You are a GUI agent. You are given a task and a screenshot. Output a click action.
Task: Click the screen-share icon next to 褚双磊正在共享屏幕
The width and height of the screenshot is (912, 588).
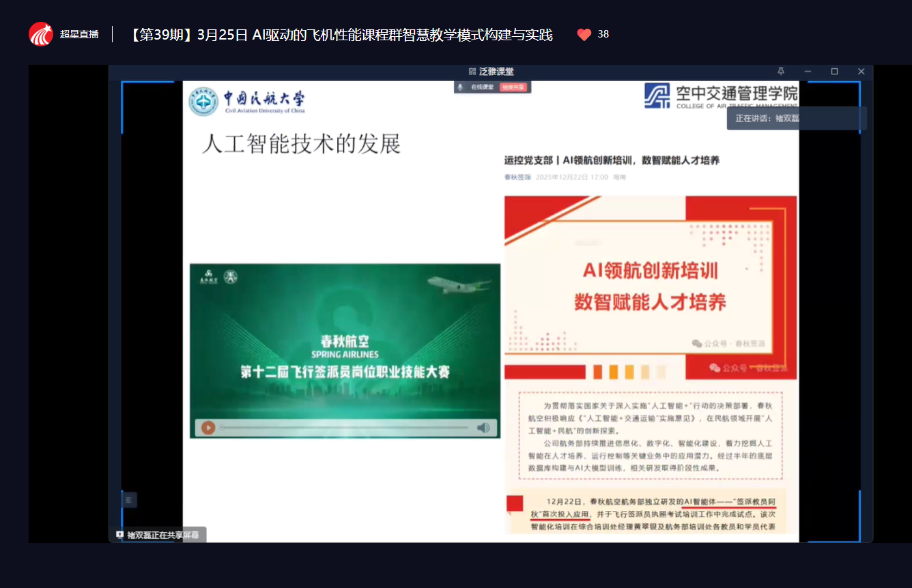click(x=120, y=535)
